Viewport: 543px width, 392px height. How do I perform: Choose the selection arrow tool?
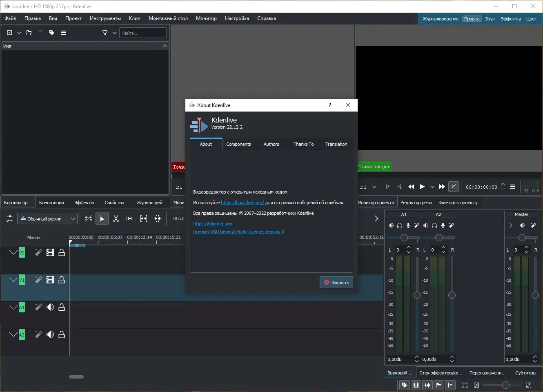102,219
